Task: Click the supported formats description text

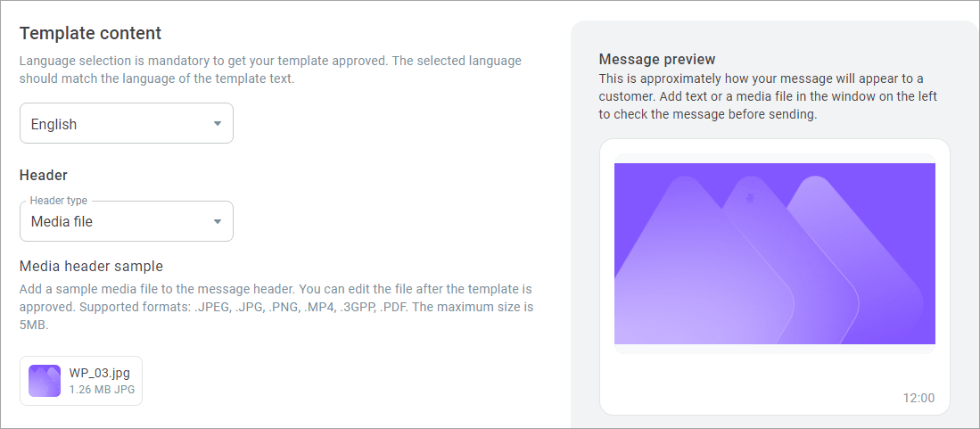Action: (276, 308)
